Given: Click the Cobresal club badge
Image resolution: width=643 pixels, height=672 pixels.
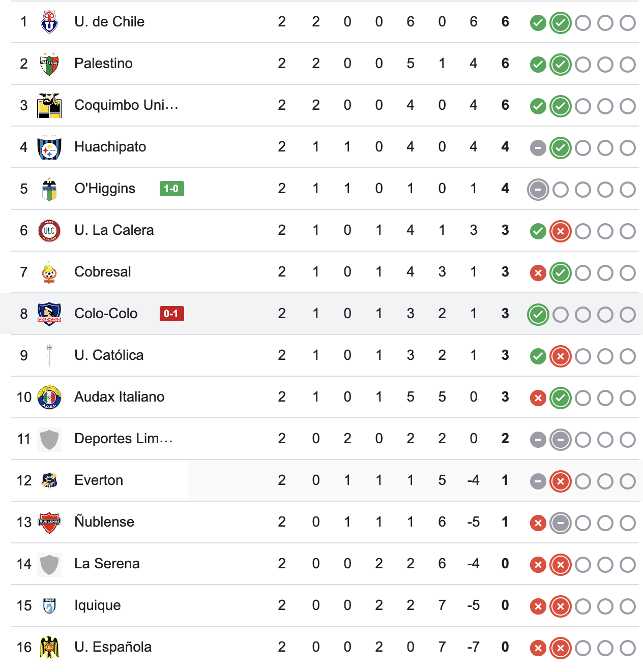Looking at the screenshot, I should [49, 272].
